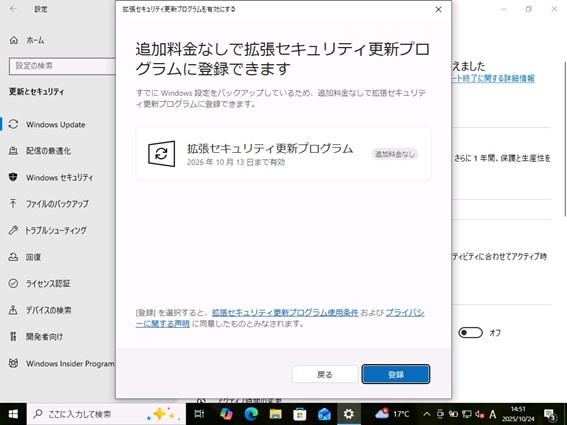
Task: Open the taskbar clock showing 14:51
Action: (x=518, y=414)
